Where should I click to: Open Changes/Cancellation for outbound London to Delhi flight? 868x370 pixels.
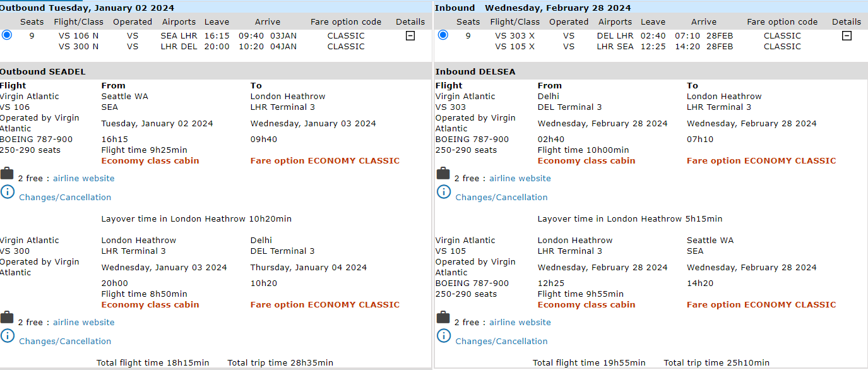[65, 342]
